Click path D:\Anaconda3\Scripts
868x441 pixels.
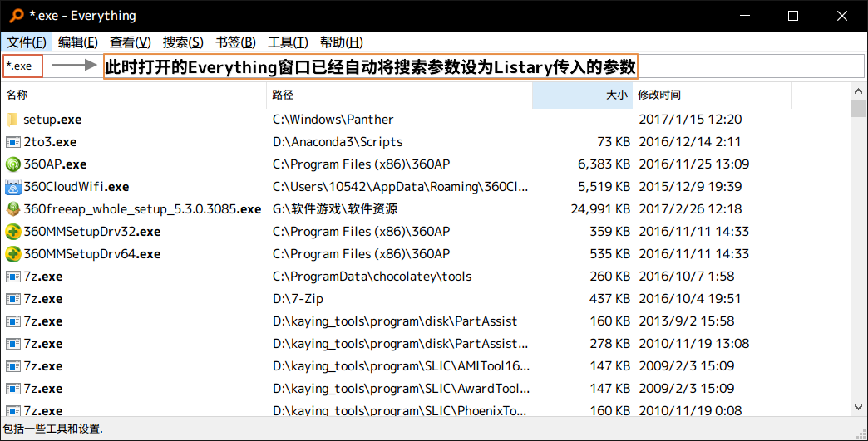tap(338, 142)
